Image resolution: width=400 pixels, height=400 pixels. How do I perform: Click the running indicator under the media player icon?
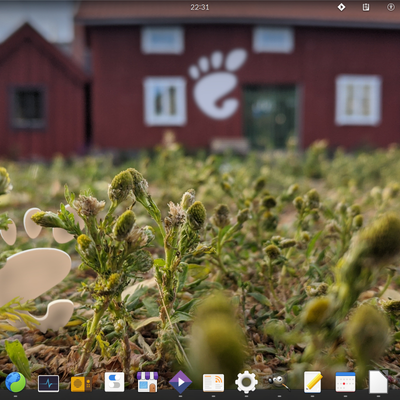[180, 396]
